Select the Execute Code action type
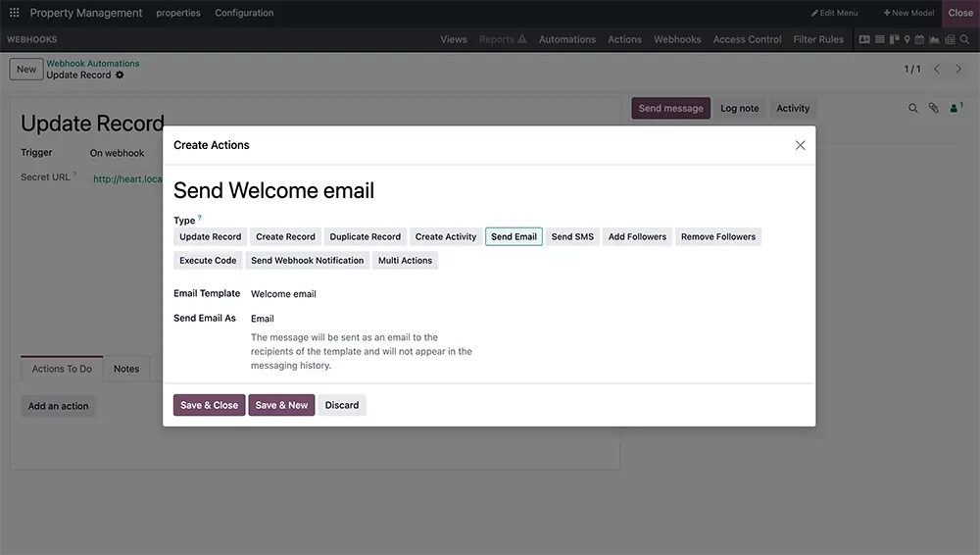The image size is (980, 555). pos(208,260)
